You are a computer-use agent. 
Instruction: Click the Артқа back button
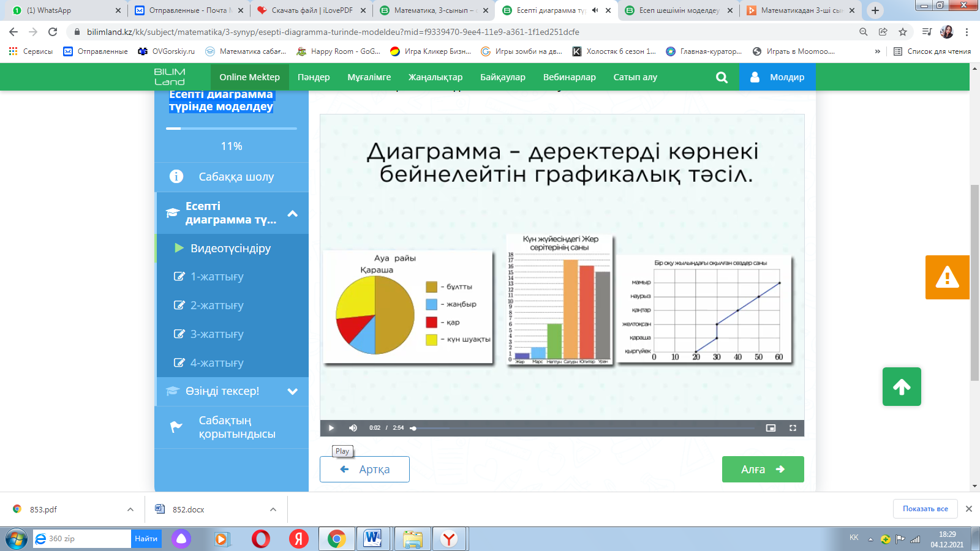tap(364, 470)
